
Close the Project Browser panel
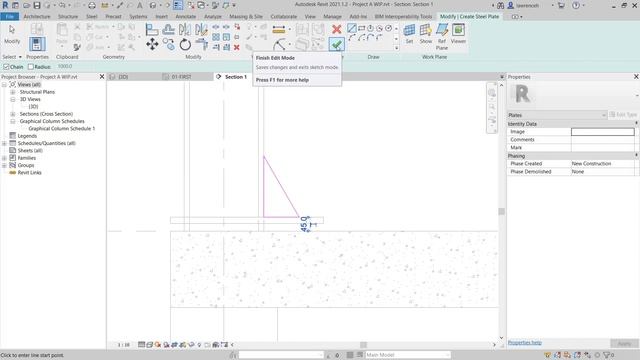click(x=102, y=76)
